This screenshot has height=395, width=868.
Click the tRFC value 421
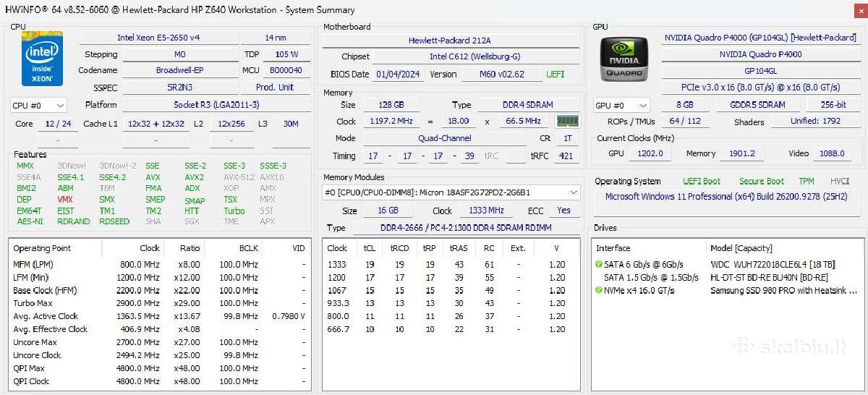click(566, 156)
